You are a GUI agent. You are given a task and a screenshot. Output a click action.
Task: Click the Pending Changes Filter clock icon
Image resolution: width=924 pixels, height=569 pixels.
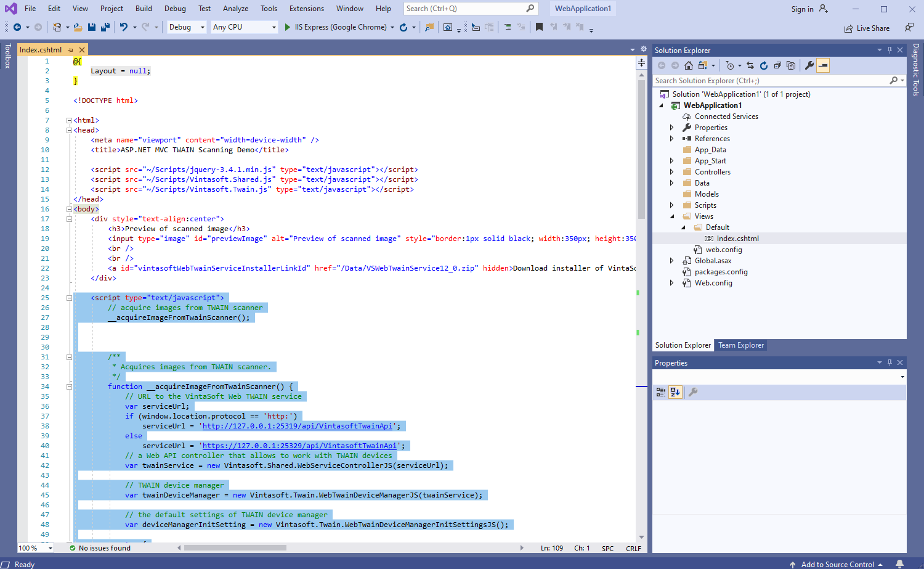point(730,65)
